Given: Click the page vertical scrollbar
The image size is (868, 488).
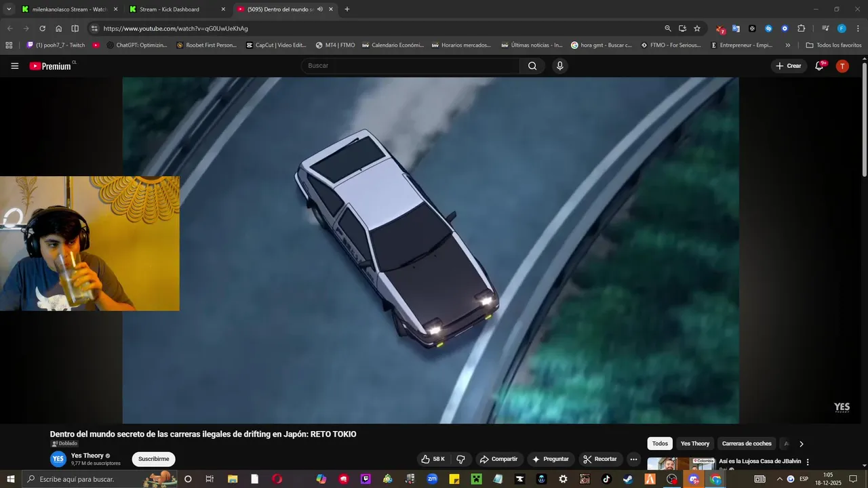Looking at the screenshot, I should click(865, 119).
